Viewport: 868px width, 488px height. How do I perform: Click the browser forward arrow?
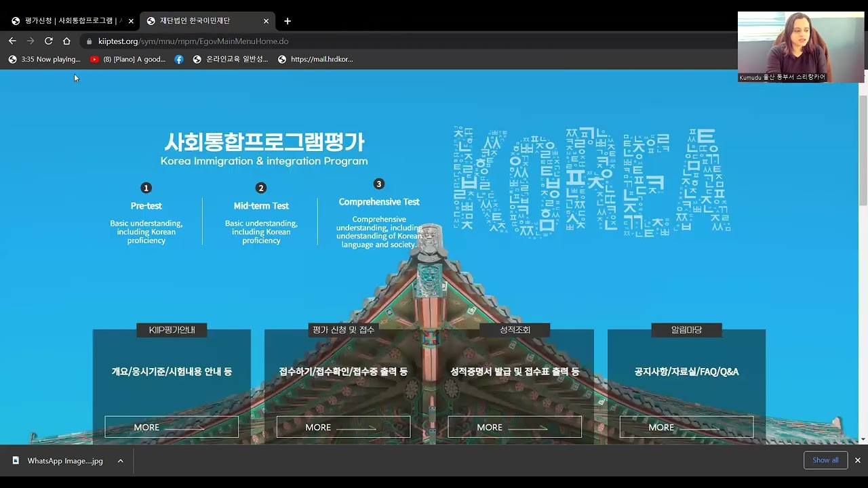(x=31, y=41)
